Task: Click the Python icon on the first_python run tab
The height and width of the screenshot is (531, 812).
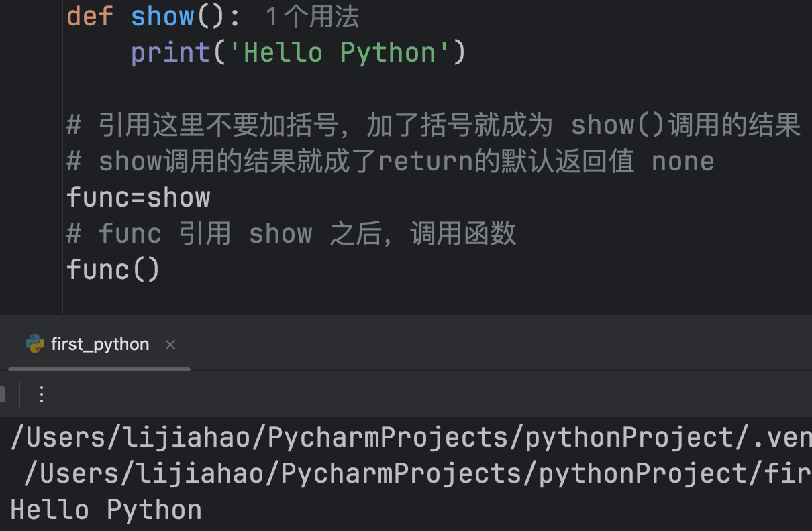Action: pos(35,344)
